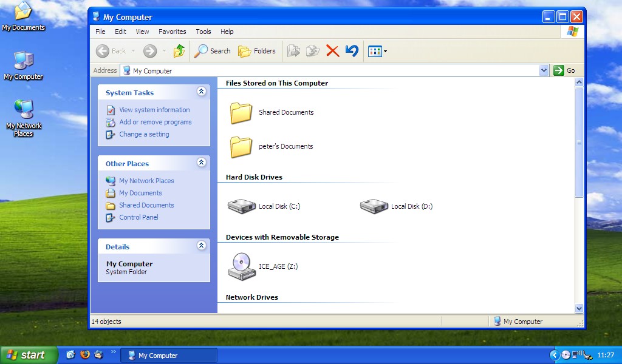Expand the Quick Launch chevron
The image size is (622, 364).
[x=114, y=351]
